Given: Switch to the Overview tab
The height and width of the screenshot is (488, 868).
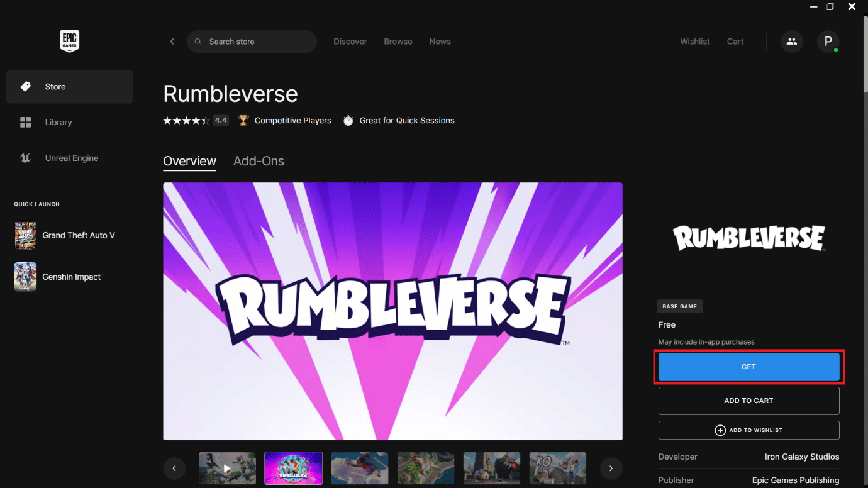Looking at the screenshot, I should pyautogui.click(x=189, y=161).
